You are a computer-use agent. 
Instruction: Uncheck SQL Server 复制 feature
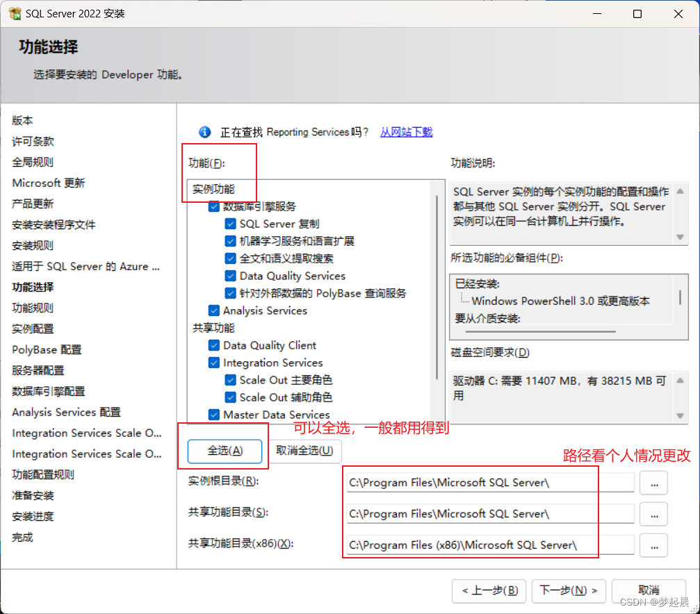tap(230, 224)
